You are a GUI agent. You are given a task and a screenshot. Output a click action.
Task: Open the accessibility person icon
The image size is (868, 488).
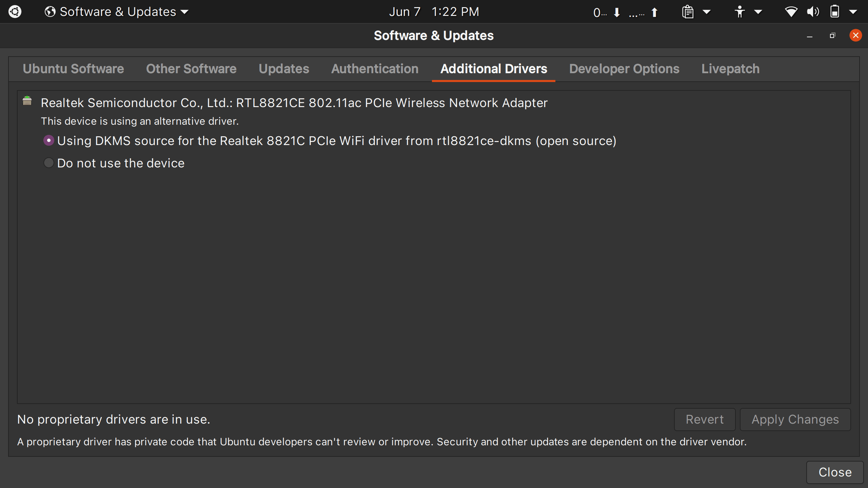coord(739,12)
